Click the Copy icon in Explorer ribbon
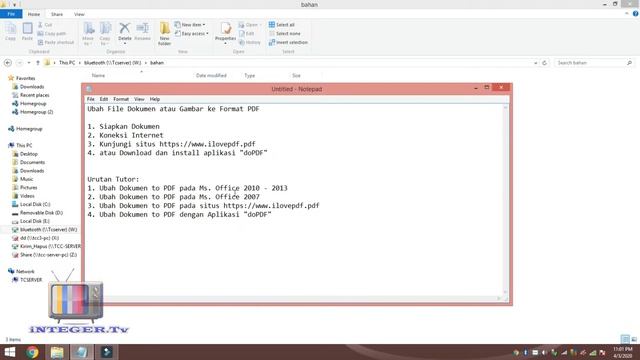The width and height of the screenshot is (640, 360). pyautogui.click(x=11, y=31)
